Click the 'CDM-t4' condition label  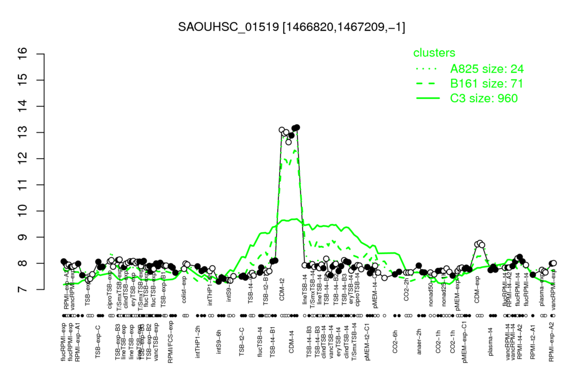point(291,342)
